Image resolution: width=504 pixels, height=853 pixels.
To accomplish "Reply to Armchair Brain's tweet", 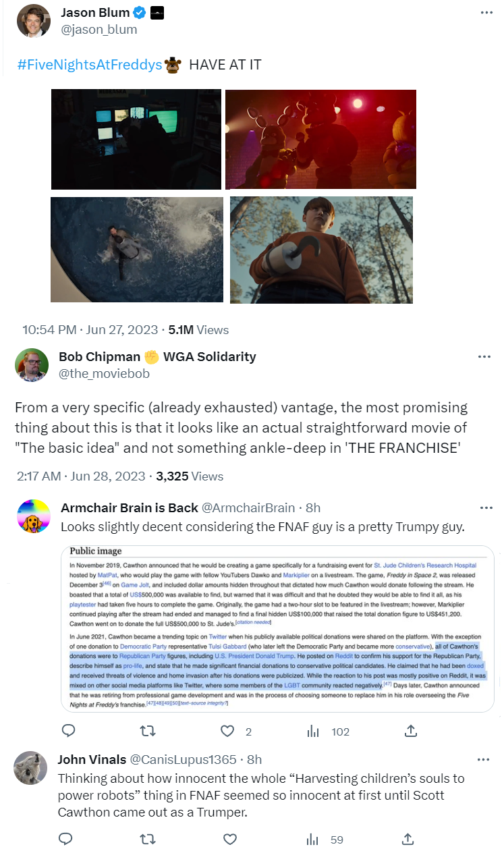I will [67, 731].
